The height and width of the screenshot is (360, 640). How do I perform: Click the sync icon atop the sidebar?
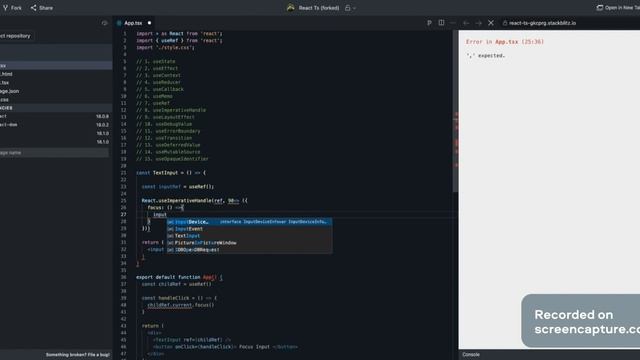104,23
